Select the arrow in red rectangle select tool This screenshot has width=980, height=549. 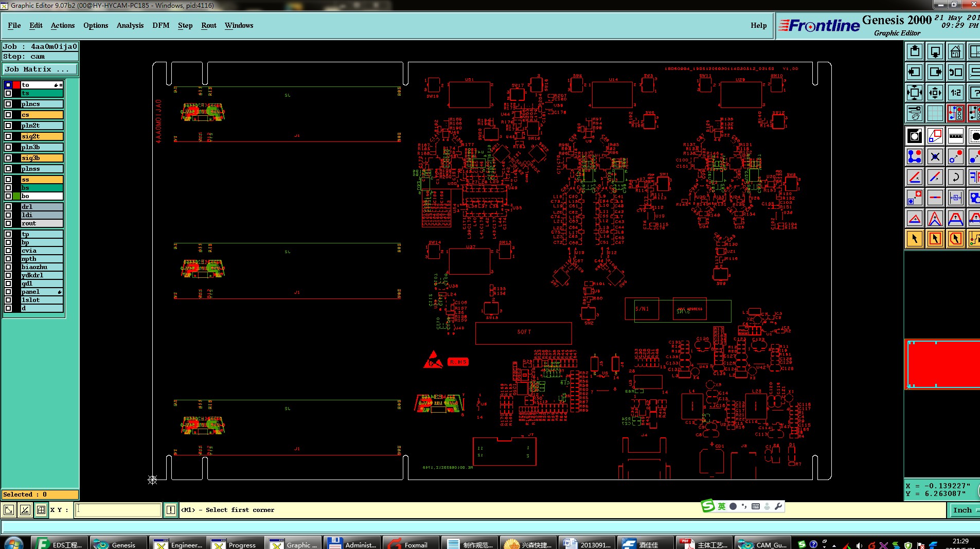[935, 239]
